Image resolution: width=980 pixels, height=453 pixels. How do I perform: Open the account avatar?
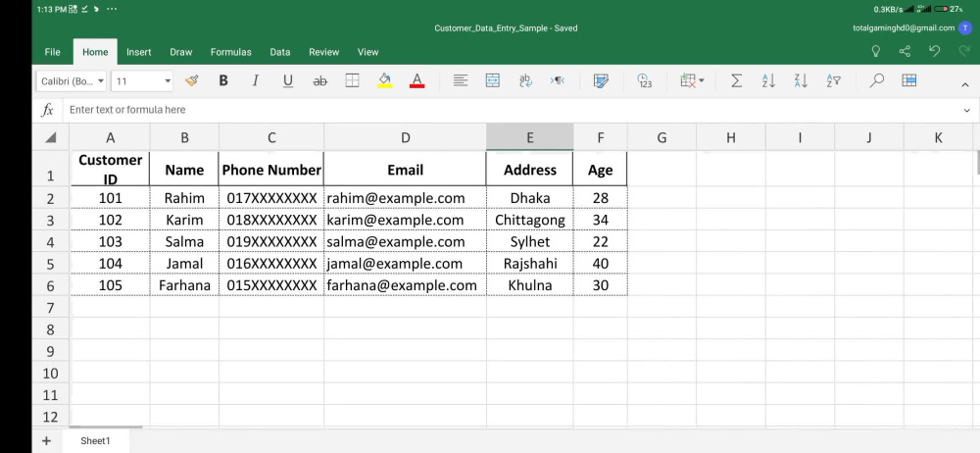coord(965,28)
